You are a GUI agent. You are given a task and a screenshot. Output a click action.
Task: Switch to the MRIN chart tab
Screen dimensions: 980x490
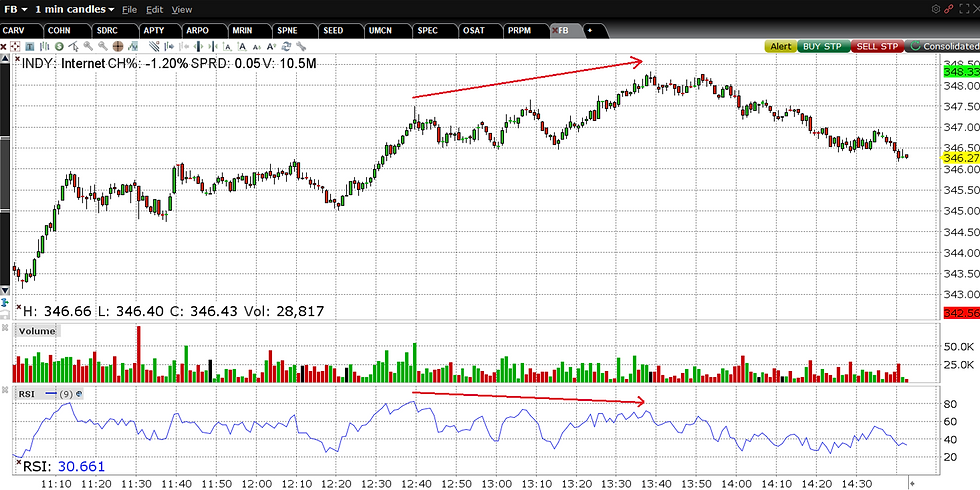click(250, 30)
